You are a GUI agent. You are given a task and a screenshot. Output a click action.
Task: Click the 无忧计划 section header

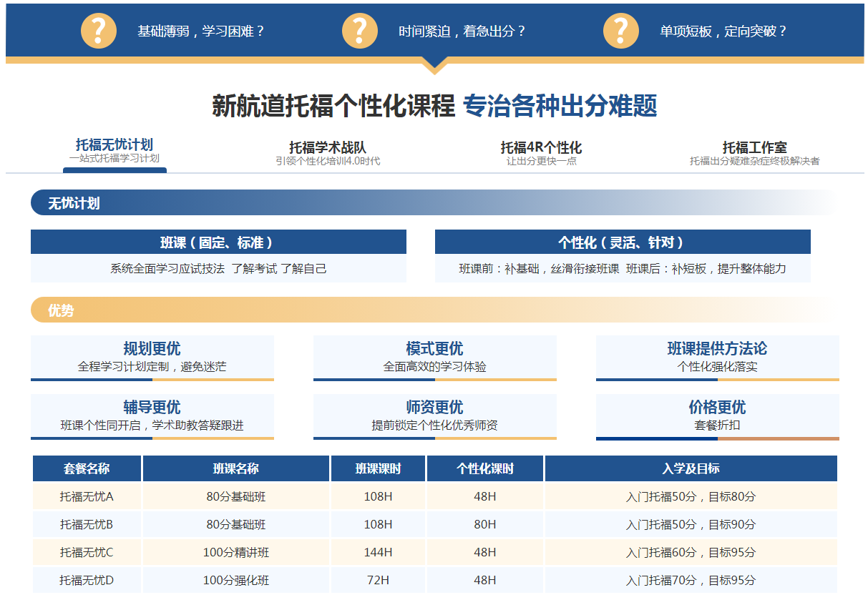pos(433,203)
